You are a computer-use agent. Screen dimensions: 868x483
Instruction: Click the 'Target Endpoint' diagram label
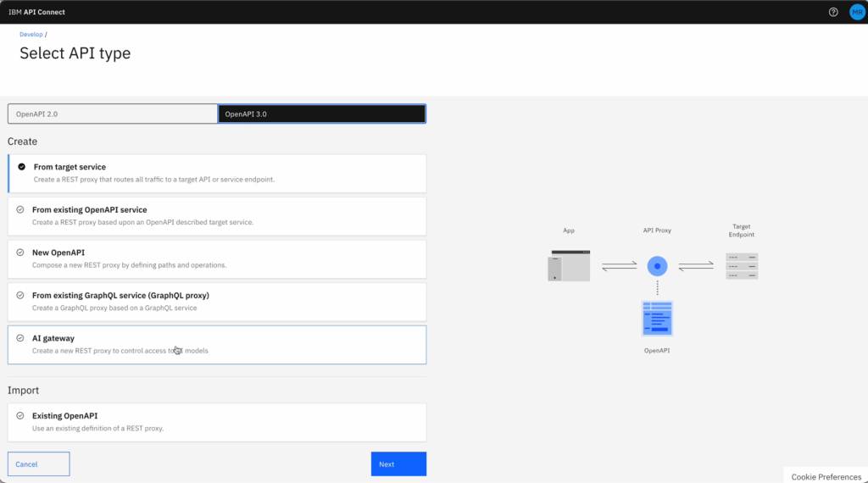(x=741, y=230)
